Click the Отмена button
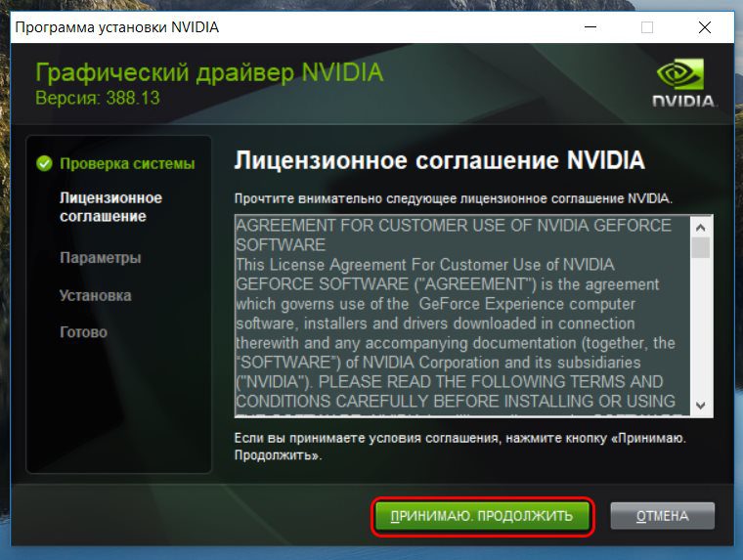The image size is (743, 560). coord(663,516)
